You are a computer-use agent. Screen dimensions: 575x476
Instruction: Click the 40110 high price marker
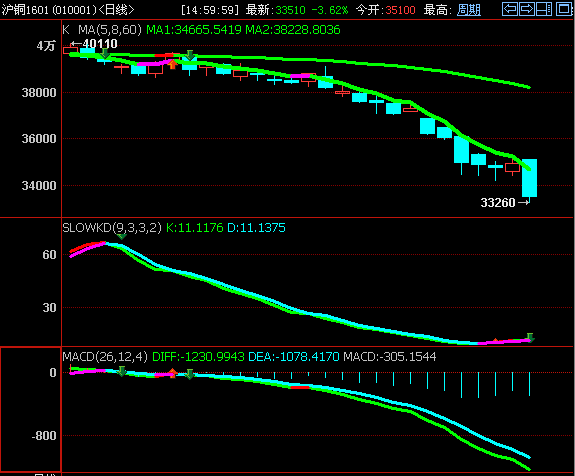pos(100,44)
